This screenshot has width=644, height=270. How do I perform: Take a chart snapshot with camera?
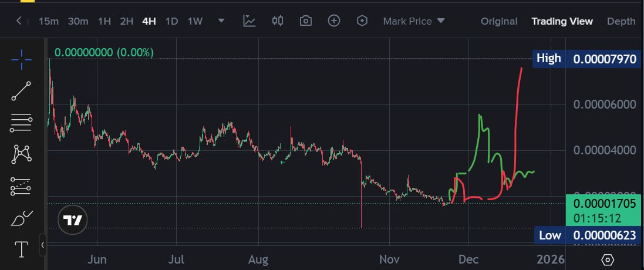tap(305, 21)
